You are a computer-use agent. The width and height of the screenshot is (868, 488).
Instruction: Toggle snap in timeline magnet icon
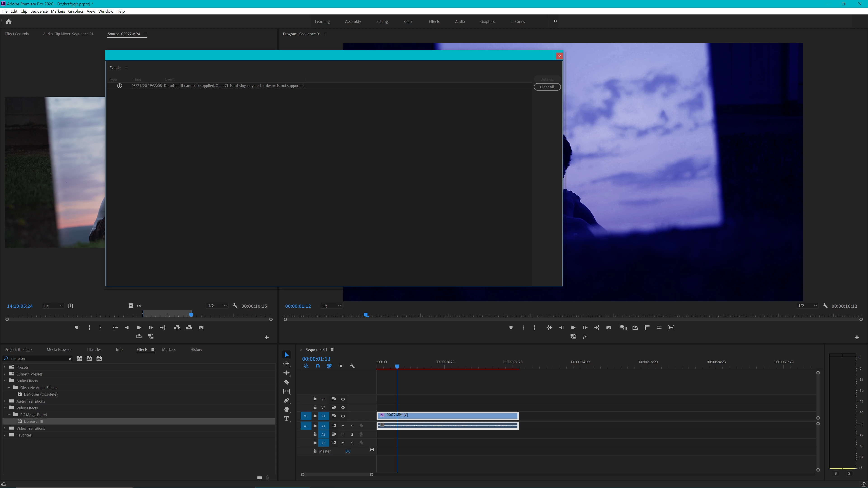point(317,366)
